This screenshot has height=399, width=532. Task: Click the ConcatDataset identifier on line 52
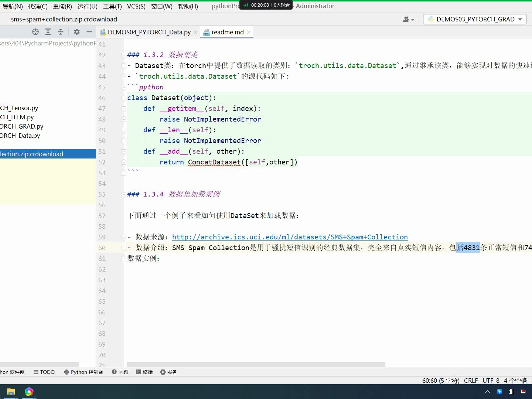pyautogui.click(x=214, y=162)
